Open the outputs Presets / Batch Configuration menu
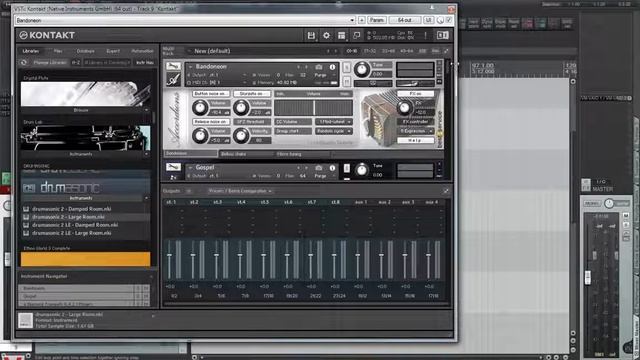 point(240,191)
